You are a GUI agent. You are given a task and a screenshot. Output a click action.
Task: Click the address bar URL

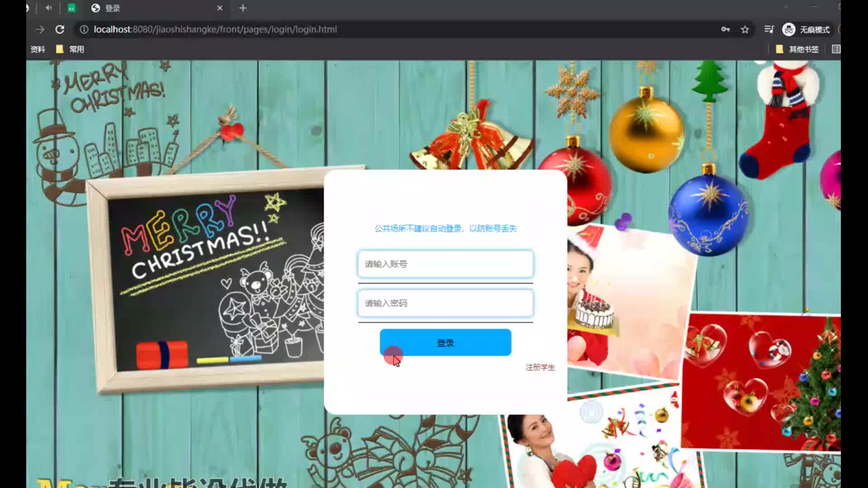215,29
